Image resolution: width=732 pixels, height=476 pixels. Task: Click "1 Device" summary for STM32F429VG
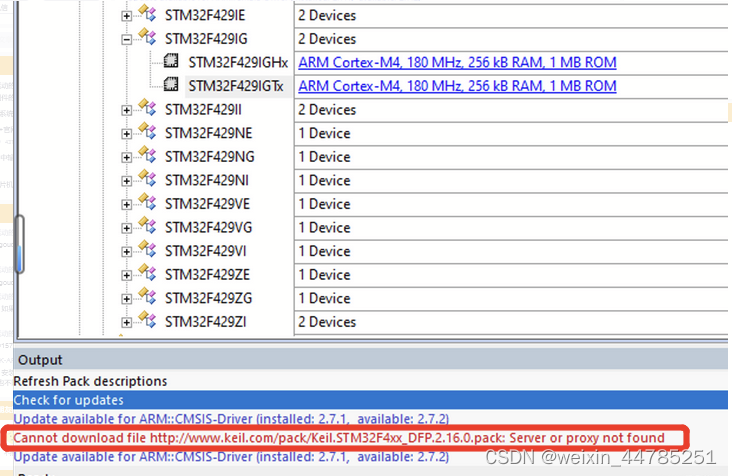tap(324, 228)
